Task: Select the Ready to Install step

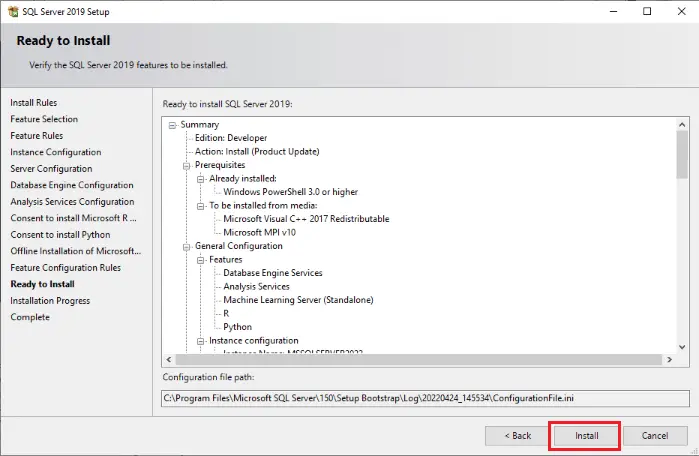Action: (x=42, y=284)
